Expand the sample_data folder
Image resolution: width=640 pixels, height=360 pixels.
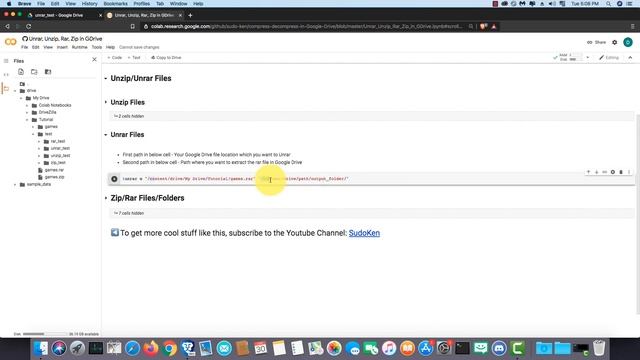click(x=16, y=184)
